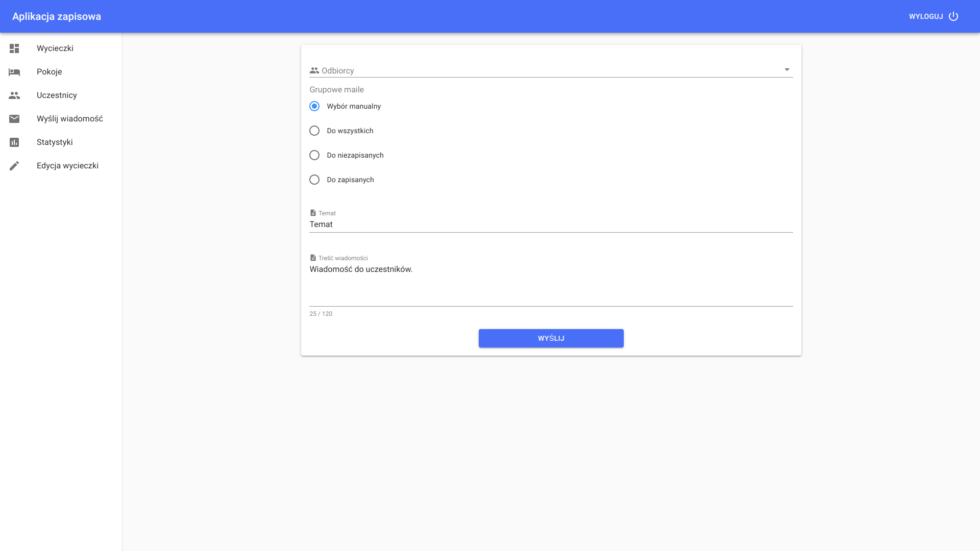This screenshot has width=980, height=551.
Task: Click the envelope icon for Wyślij wiadomość
Action: coord(14,119)
